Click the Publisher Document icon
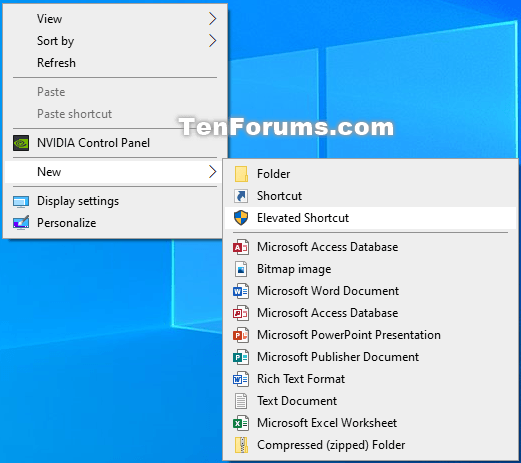Image resolution: width=521 pixels, height=463 pixels. click(241, 357)
